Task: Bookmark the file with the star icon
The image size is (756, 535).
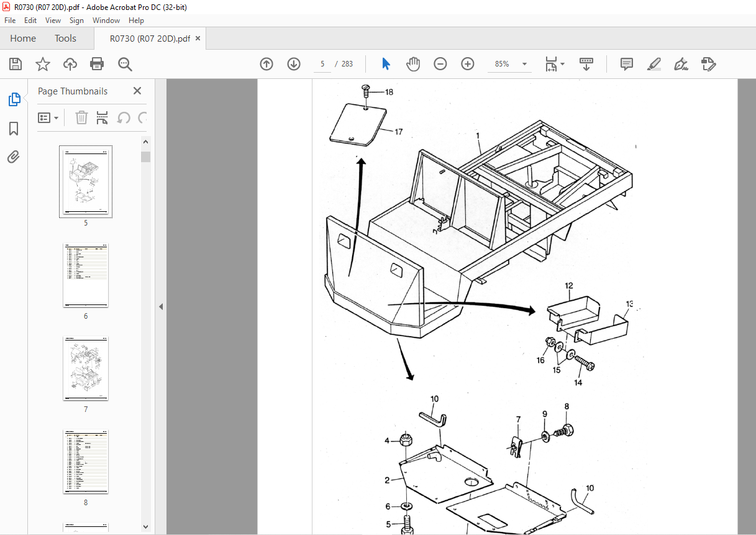Action: pyautogui.click(x=43, y=64)
